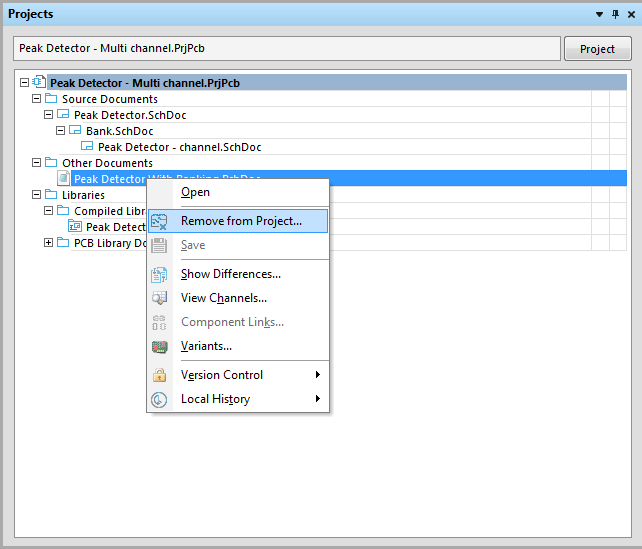The height and width of the screenshot is (549, 642).
Task: Click the Bank.SchDoc schematic icon
Action: (75, 131)
